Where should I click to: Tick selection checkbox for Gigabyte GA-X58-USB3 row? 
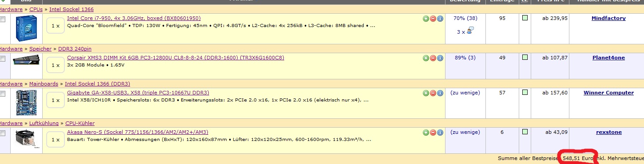3,94
